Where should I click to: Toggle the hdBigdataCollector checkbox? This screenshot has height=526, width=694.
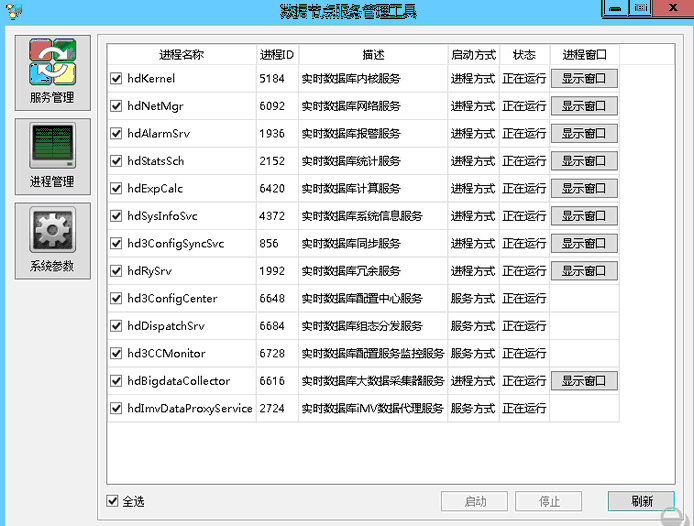tap(116, 381)
